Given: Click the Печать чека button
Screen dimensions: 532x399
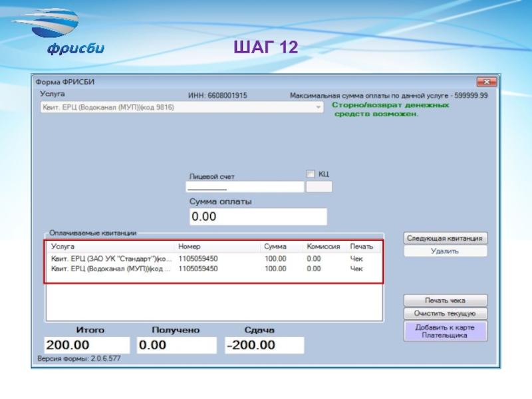Looking at the screenshot, I should pyautogui.click(x=445, y=301).
